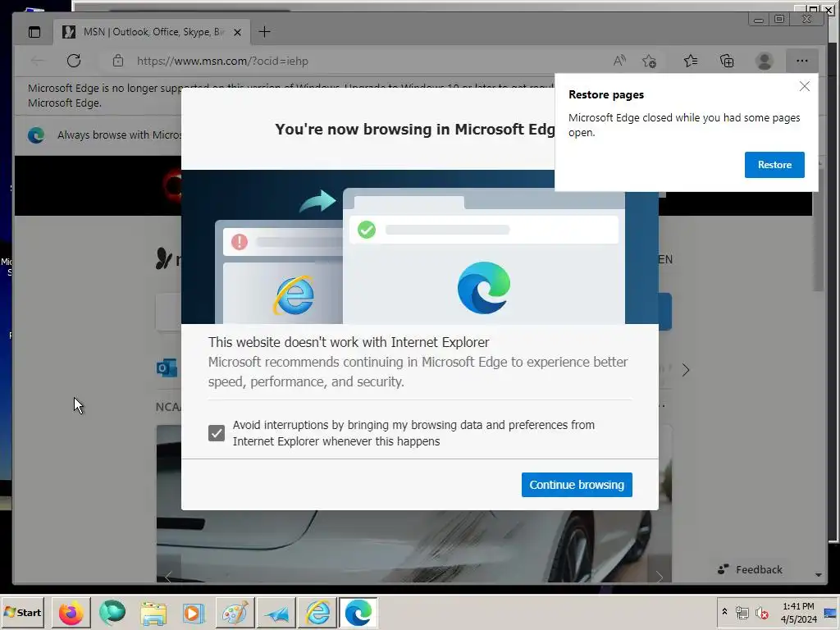The image size is (840, 630).
Task: Show hidden system tray icons
Action: (x=724, y=612)
